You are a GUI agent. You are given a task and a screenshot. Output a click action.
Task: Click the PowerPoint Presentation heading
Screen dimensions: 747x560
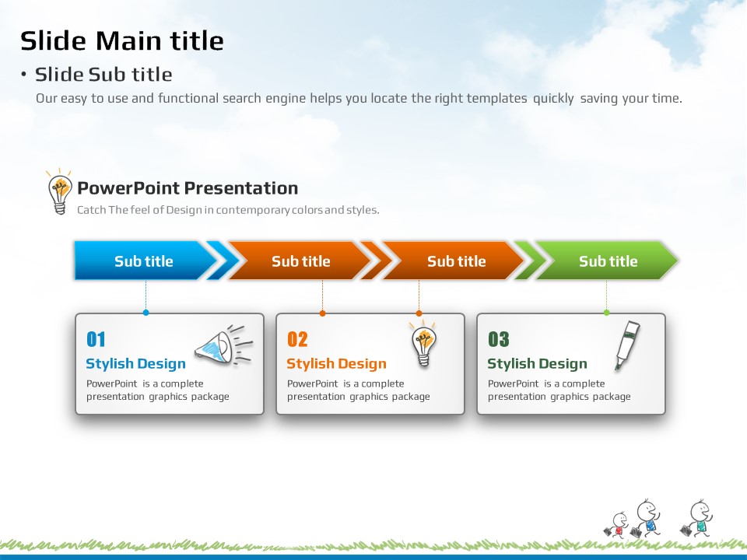188,188
